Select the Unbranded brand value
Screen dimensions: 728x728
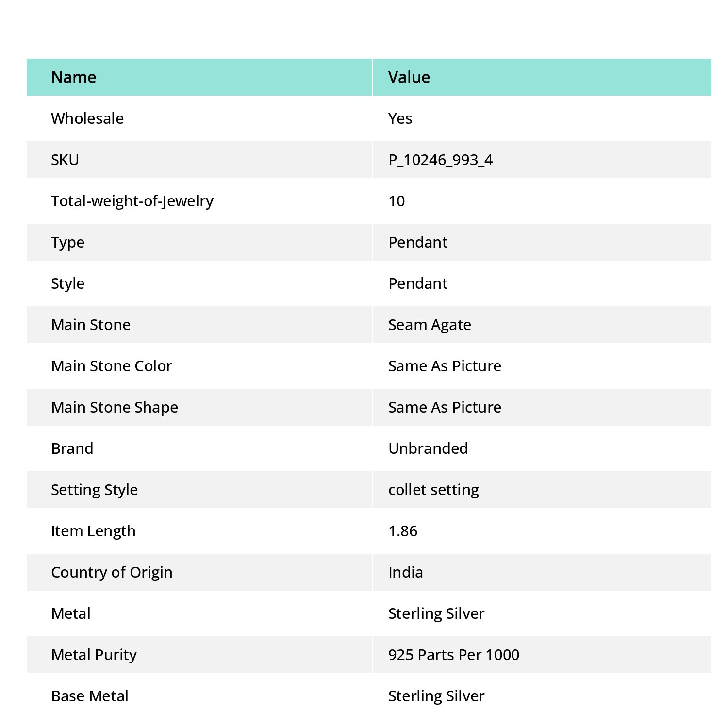click(x=428, y=448)
